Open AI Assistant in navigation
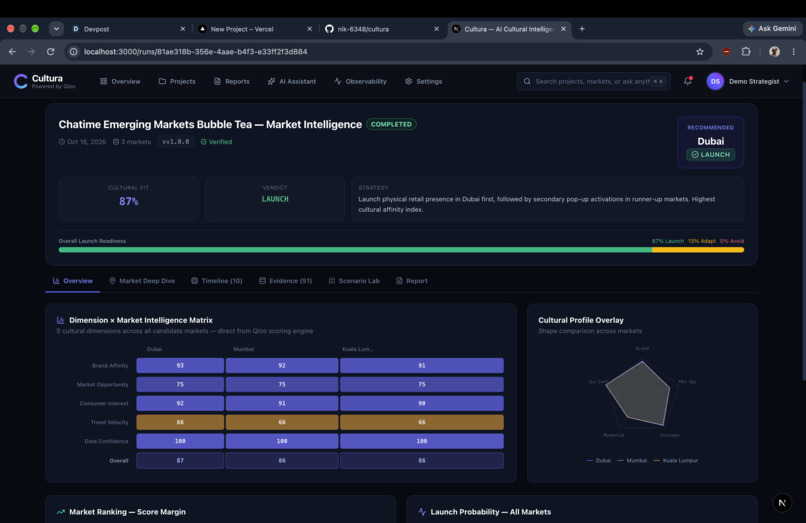The width and height of the screenshot is (806, 523). click(x=292, y=81)
